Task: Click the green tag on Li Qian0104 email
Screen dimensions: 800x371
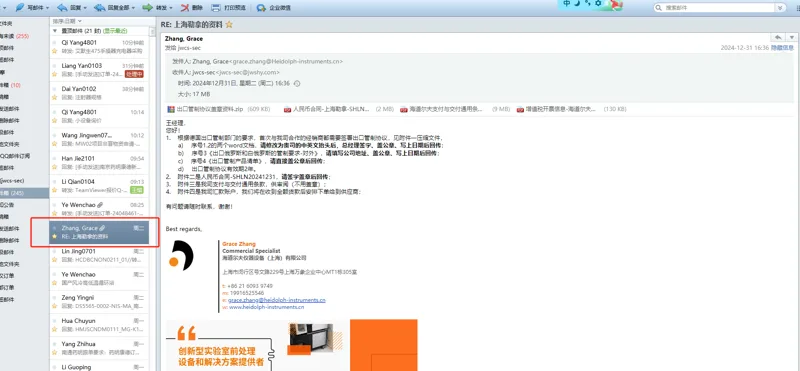Action: (137, 190)
